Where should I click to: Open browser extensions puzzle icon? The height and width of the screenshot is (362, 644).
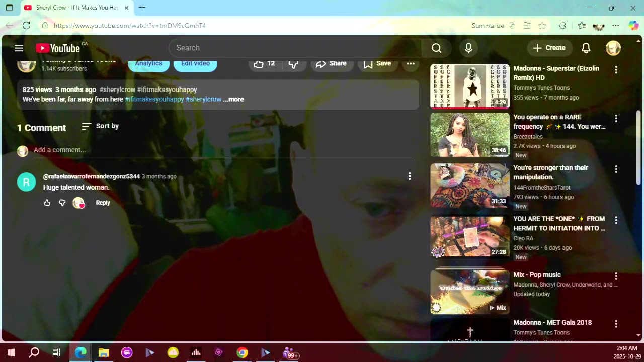click(562, 25)
